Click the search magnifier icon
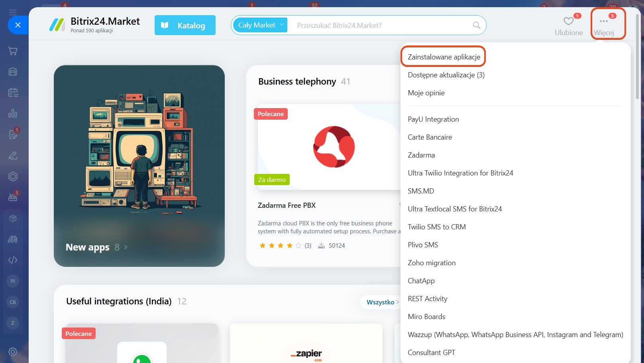The width and height of the screenshot is (644, 363). (x=476, y=25)
